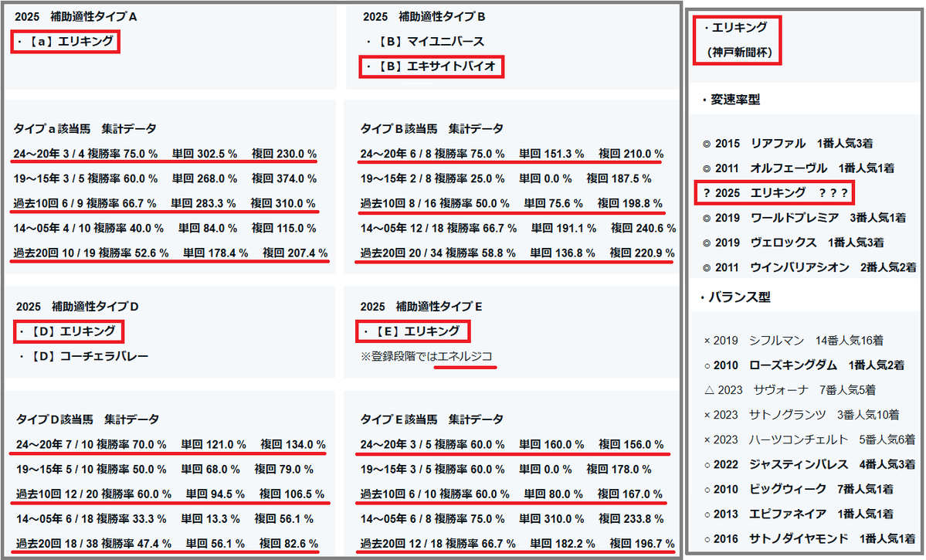Select Type D row 24〜20年 7/10 複勝率 70.0%

click(171, 444)
